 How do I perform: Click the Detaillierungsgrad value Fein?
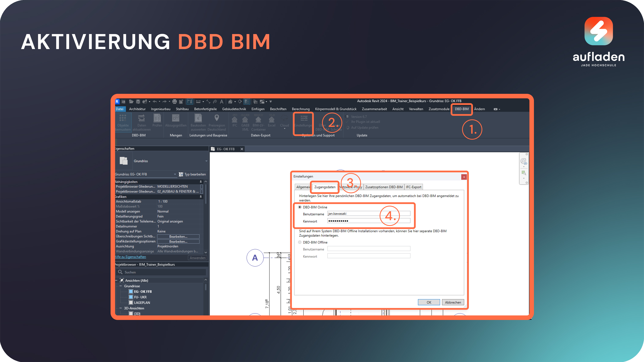160,216
